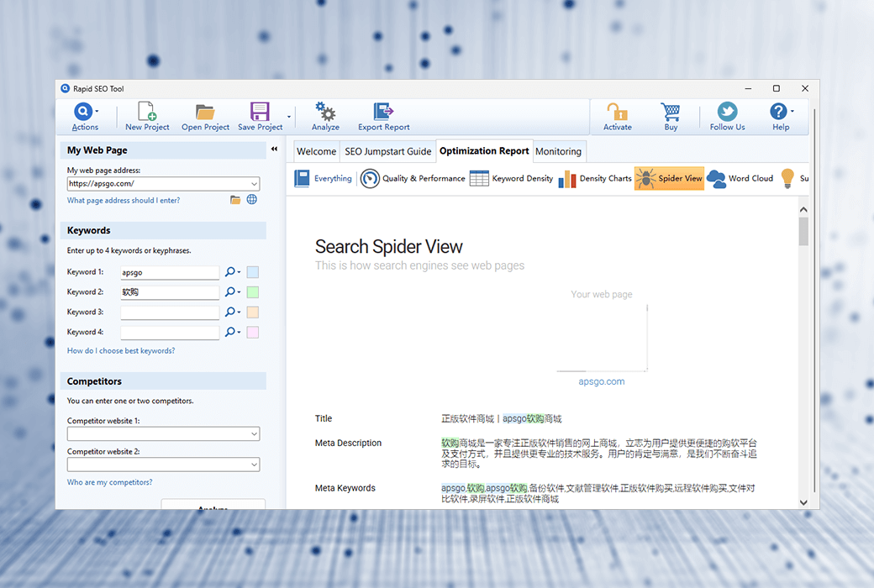Switch to the Welcome tab

pos(317,151)
